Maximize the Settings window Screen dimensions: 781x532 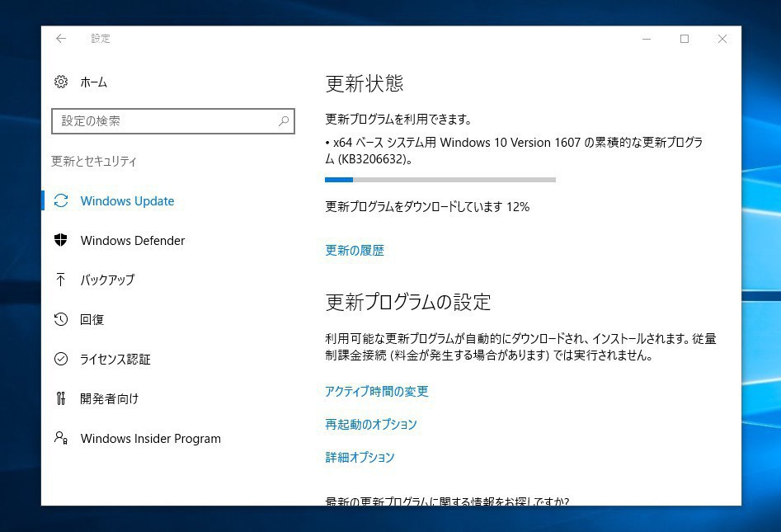coord(685,39)
